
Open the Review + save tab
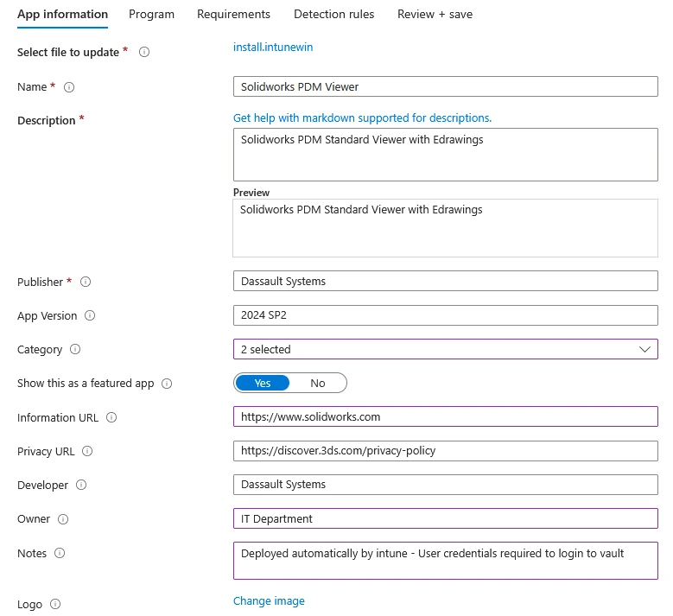(435, 14)
